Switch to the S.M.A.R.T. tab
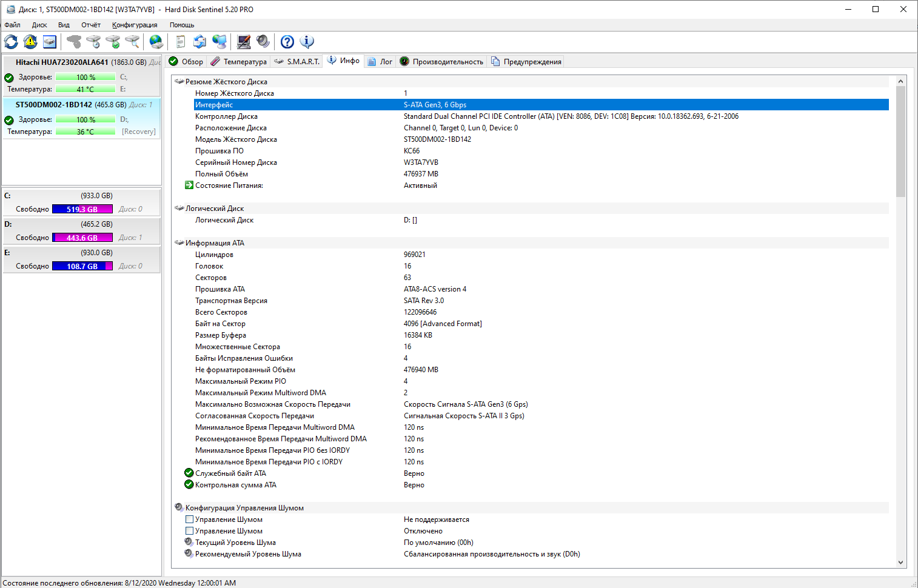The width and height of the screenshot is (918, 588). [x=297, y=62]
